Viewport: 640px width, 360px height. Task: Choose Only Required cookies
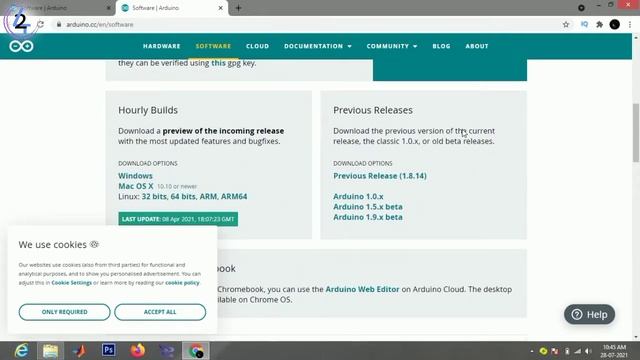[x=64, y=312]
